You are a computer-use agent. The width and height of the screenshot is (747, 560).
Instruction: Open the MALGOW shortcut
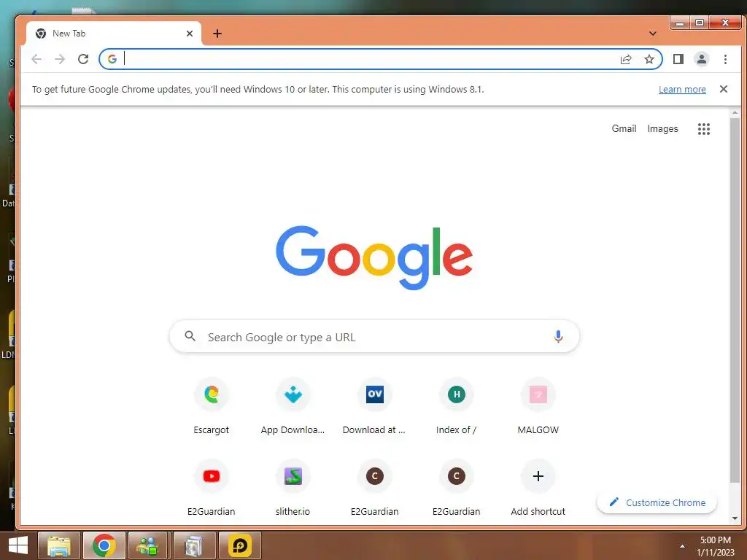pyautogui.click(x=538, y=405)
